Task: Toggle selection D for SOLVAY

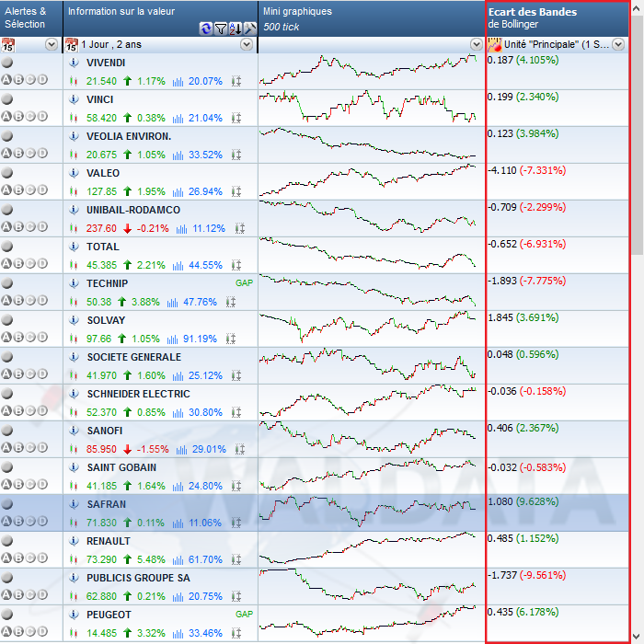Action: point(42,337)
